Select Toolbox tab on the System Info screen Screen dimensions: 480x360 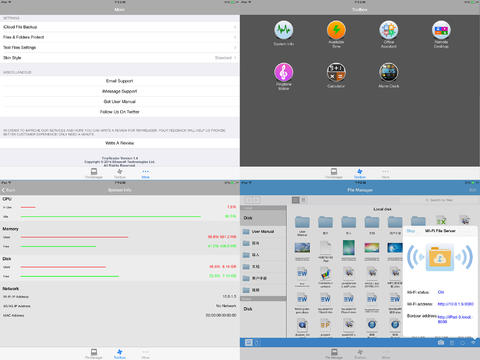click(120, 354)
